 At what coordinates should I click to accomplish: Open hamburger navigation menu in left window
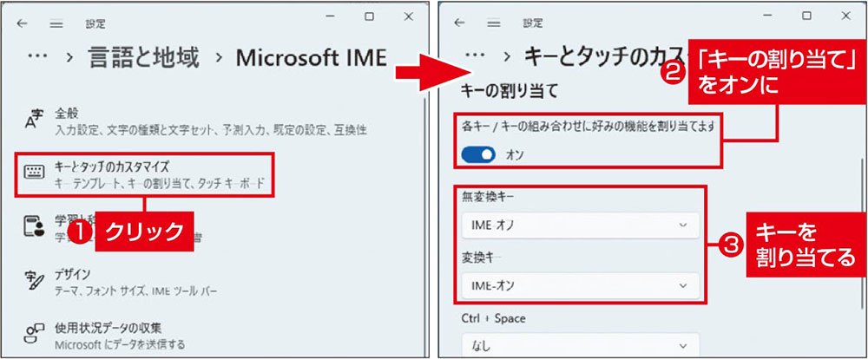click(x=56, y=24)
